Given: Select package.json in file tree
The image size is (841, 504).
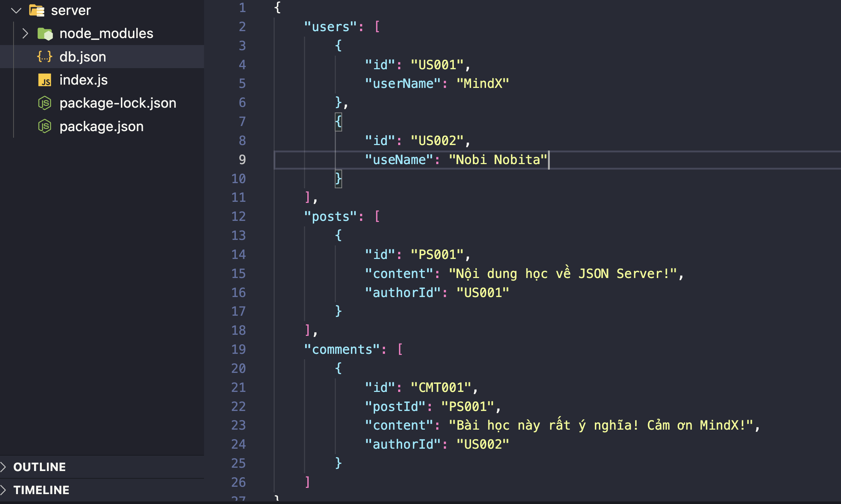Looking at the screenshot, I should point(101,126).
